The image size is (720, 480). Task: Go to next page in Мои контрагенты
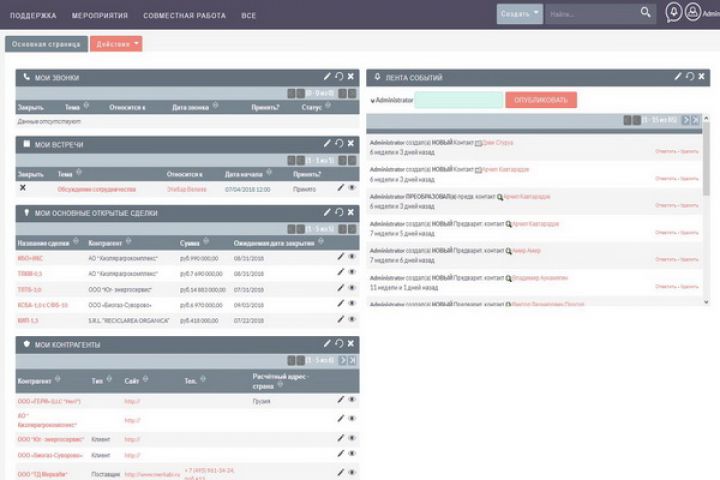(343, 360)
